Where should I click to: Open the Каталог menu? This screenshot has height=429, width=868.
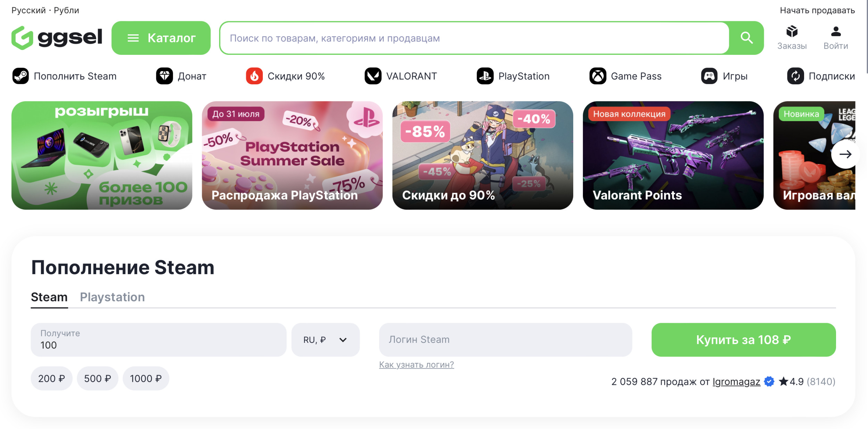point(161,38)
